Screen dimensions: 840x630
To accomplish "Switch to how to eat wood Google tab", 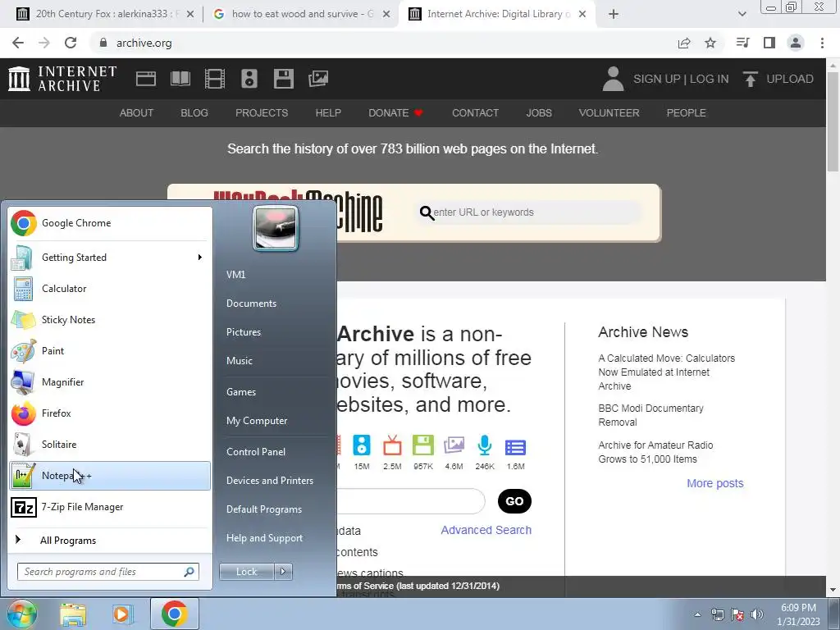I will point(303,14).
